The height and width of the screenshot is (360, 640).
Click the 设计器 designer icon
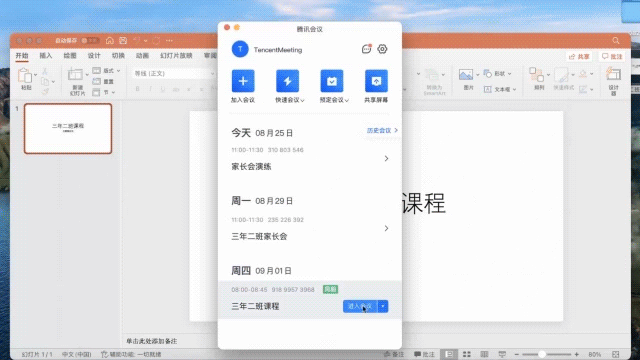pyautogui.click(x=613, y=74)
